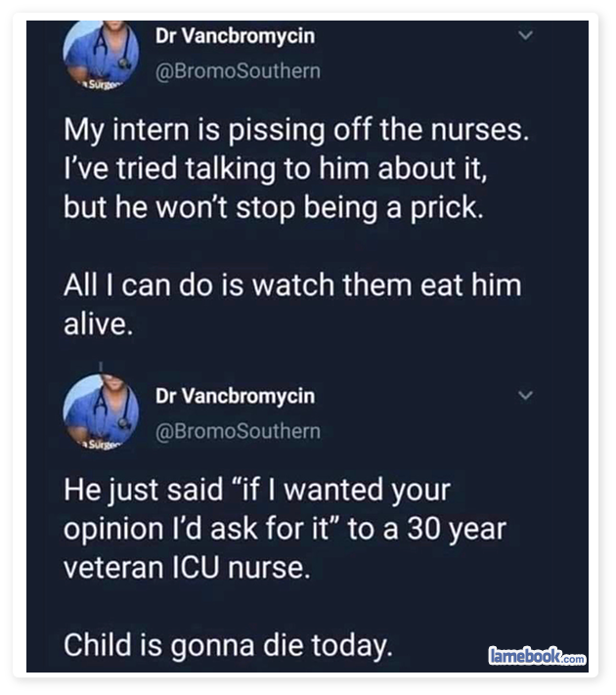The width and height of the screenshot is (616, 695).
Task: Click the 'Child is gonna die today' line
Action: [228, 645]
